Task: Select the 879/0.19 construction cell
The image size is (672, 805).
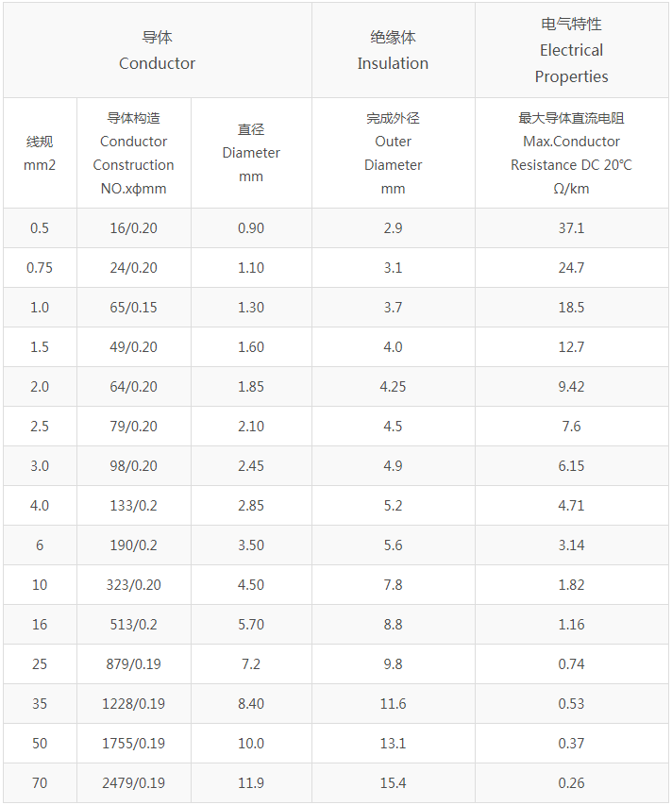Action: pyautogui.click(x=133, y=664)
